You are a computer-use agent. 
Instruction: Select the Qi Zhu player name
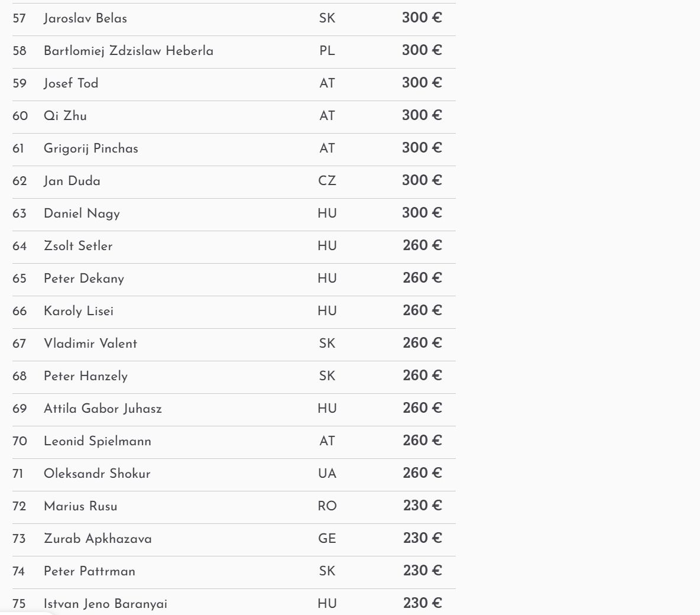click(65, 116)
